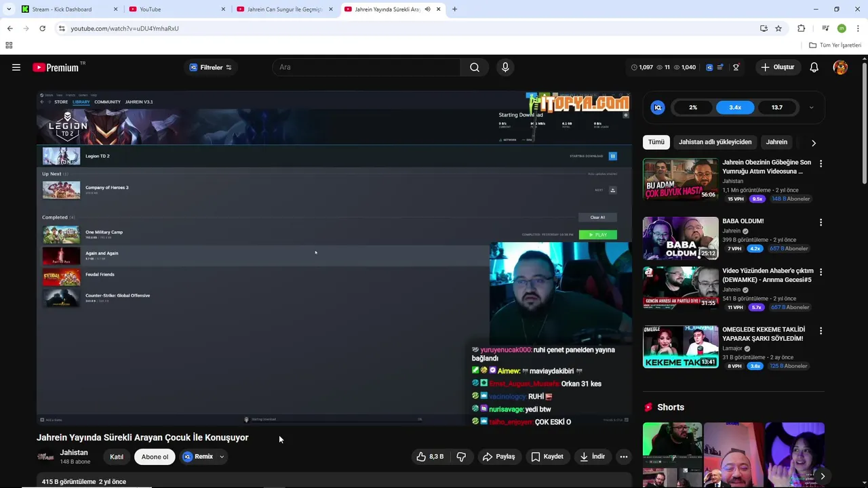Focus the YouTube Ara search field
This screenshot has height=488, width=868.
(366, 67)
